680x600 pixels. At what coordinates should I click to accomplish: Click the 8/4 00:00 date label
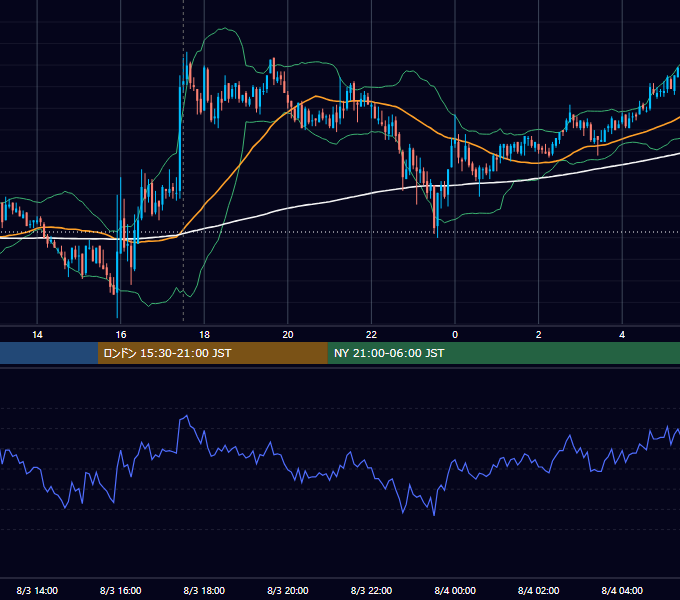455,590
